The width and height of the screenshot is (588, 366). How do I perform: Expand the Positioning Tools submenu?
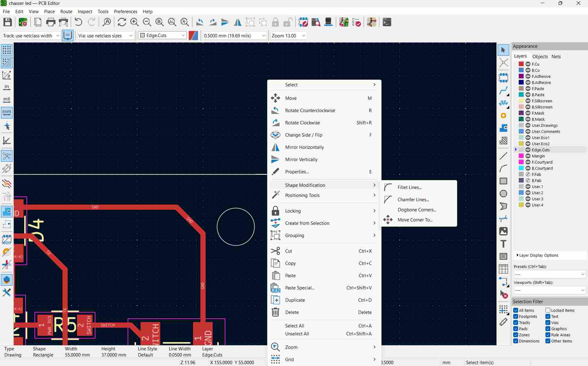tap(324, 195)
